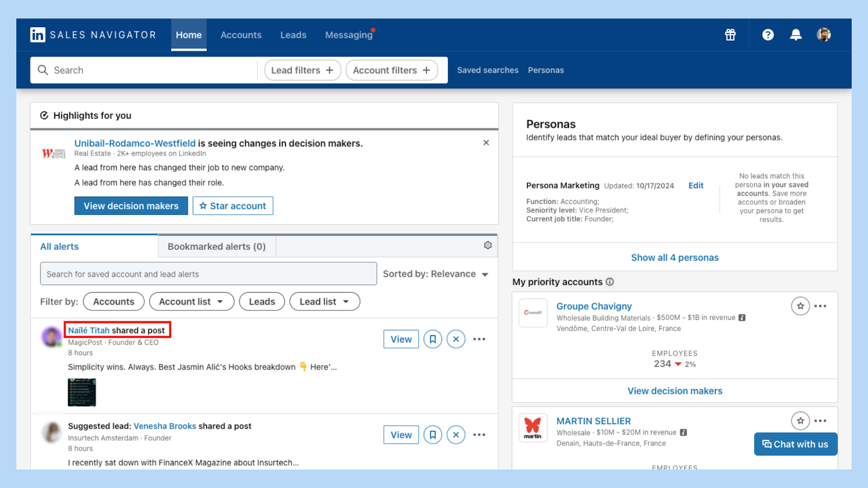Screen dimensions: 868x488
Task: Bookmark the Venesha Brooks alert
Action: click(432, 434)
